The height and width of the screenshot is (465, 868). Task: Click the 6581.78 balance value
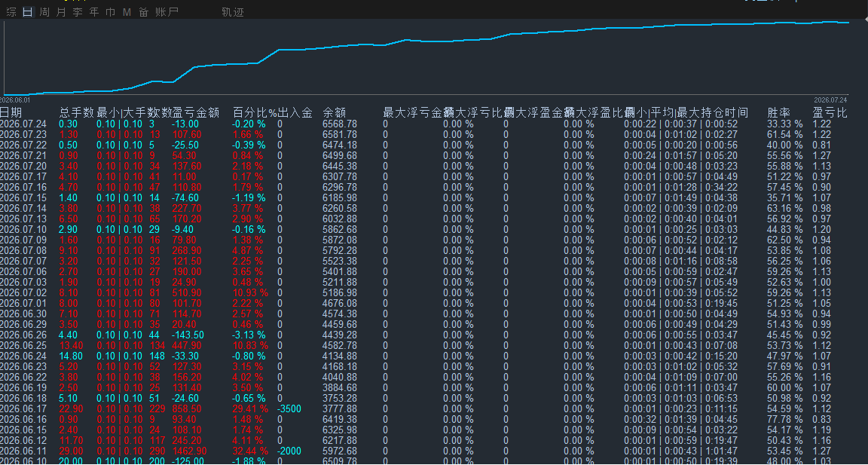coord(340,134)
